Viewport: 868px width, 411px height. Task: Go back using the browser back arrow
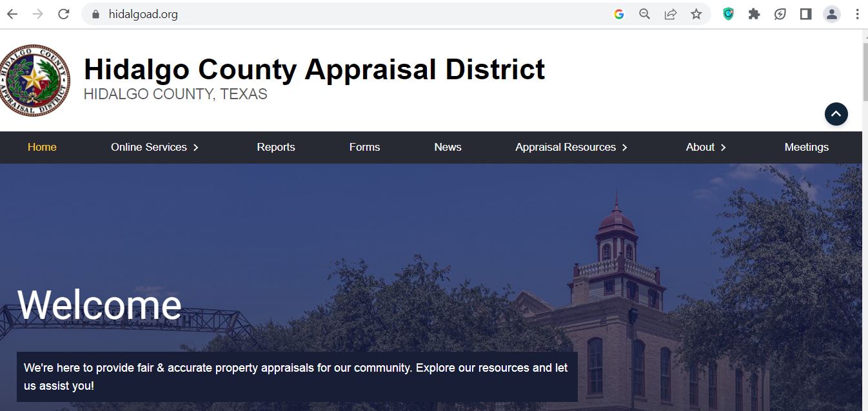(12, 14)
